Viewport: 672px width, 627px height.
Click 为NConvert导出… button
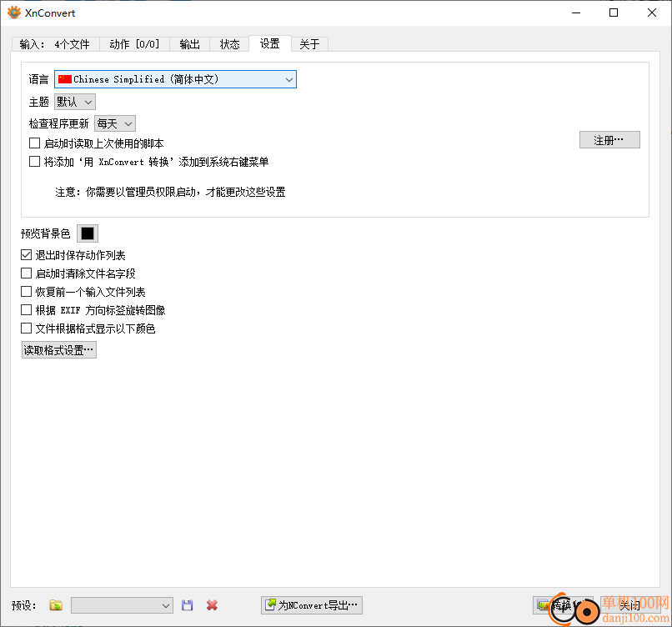pos(312,605)
